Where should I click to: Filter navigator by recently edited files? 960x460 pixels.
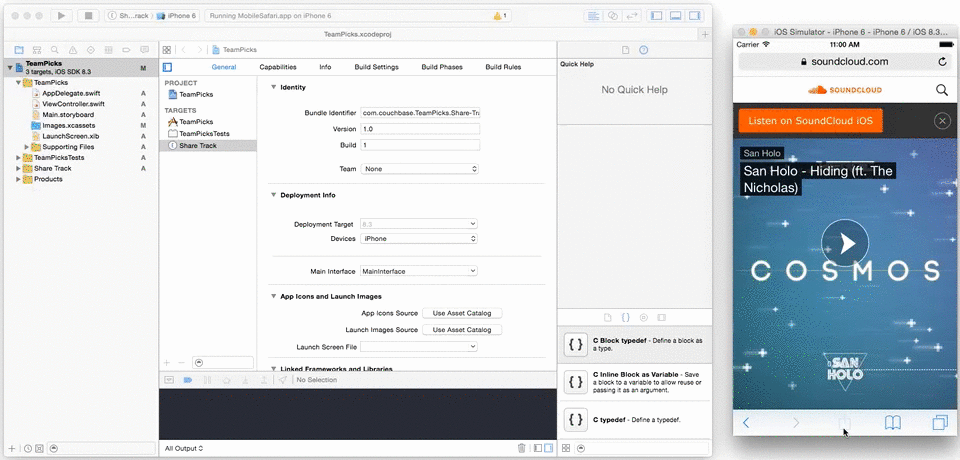click(x=28, y=448)
